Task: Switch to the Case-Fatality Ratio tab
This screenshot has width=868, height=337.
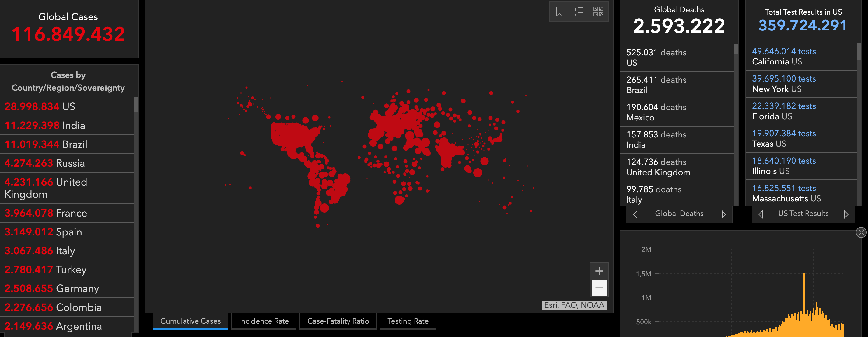Action: click(x=338, y=321)
